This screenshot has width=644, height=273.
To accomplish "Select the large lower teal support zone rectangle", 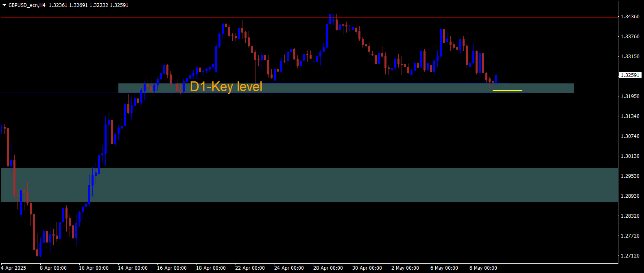I will tap(309, 185).
